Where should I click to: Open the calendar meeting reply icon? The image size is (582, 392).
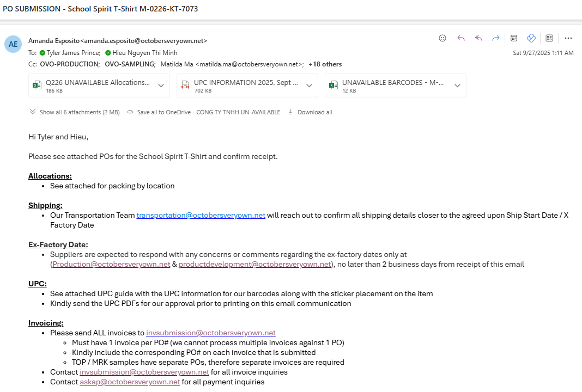tap(513, 38)
